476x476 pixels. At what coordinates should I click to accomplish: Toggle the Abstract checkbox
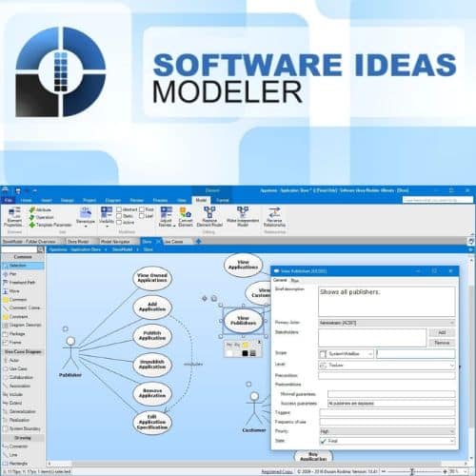pyautogui.click(x=119, y=209)
